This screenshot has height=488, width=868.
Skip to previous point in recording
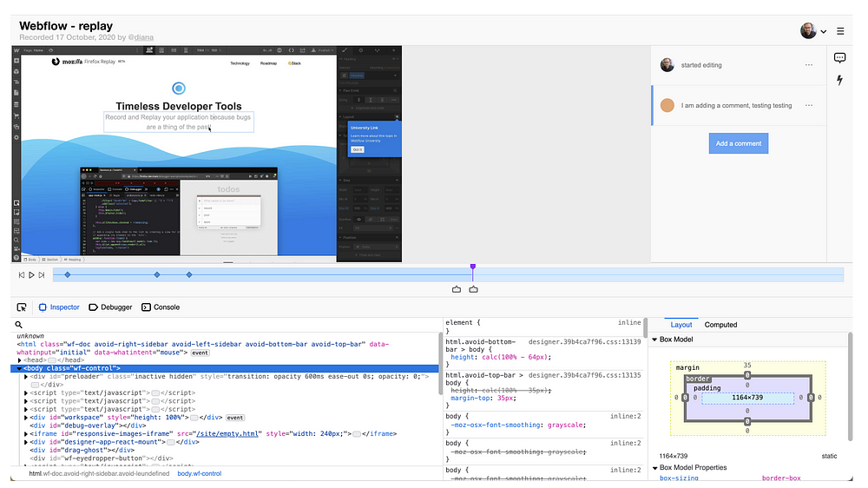(x=21, y=274)
